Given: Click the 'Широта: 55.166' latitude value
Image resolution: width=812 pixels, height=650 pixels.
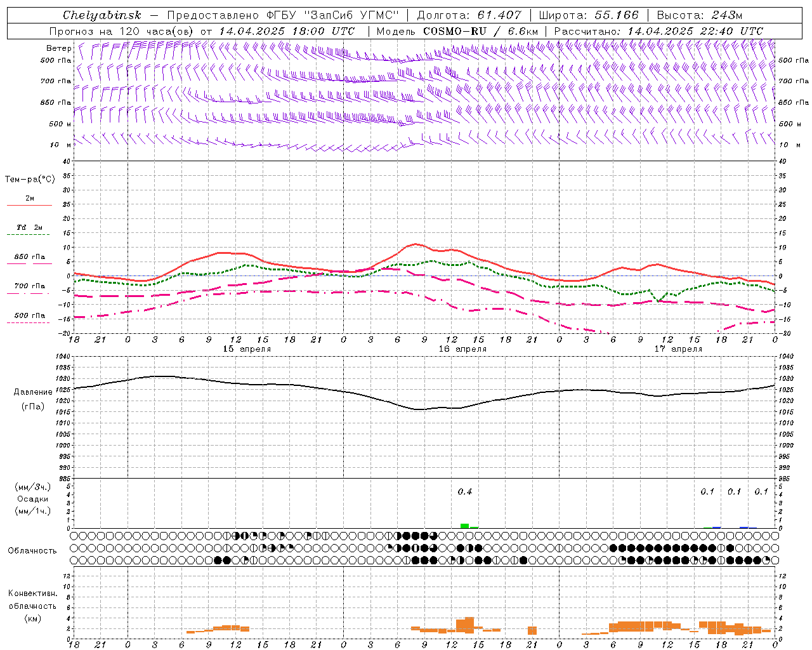Looking at the screenshot, I should (589, 15).
